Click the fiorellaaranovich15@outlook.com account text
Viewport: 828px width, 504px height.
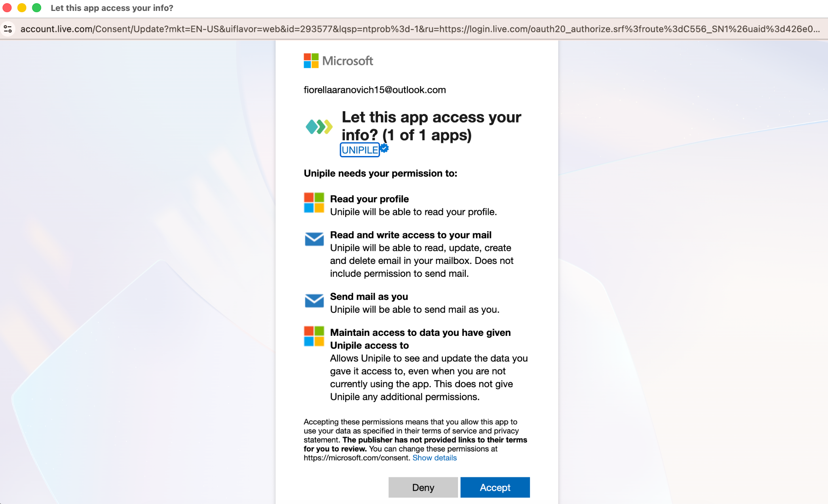pos(375,90)
